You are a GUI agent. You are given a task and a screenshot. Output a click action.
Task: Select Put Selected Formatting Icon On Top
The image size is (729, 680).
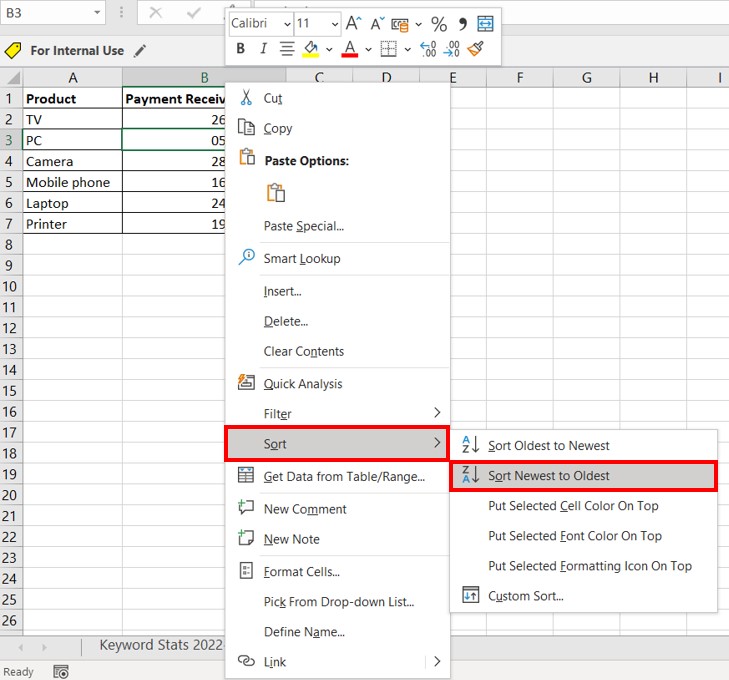[x=583, y=566]
